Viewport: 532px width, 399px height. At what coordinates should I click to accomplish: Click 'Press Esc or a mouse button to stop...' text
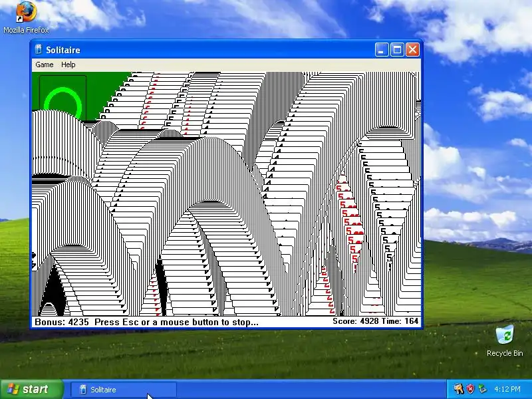176,322
